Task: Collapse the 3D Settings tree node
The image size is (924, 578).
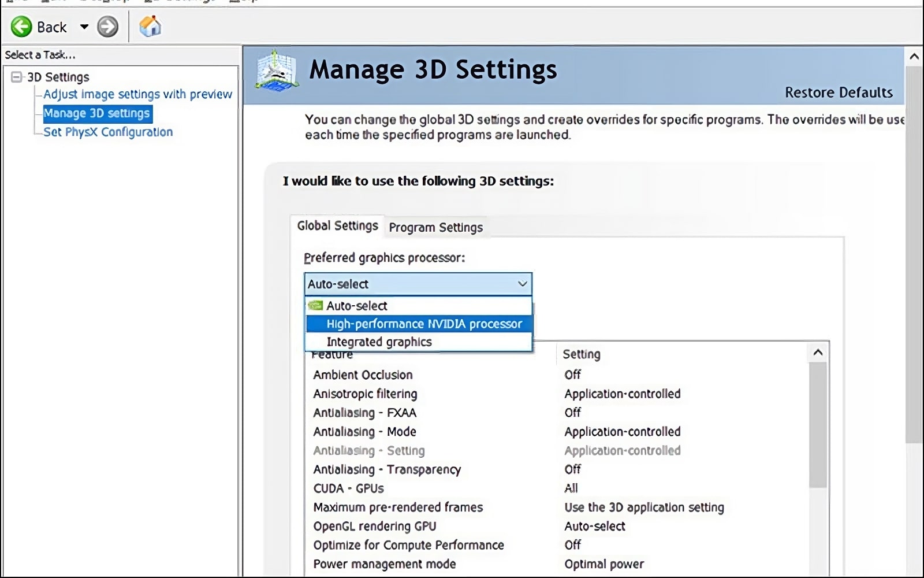Action: [17, 77]
